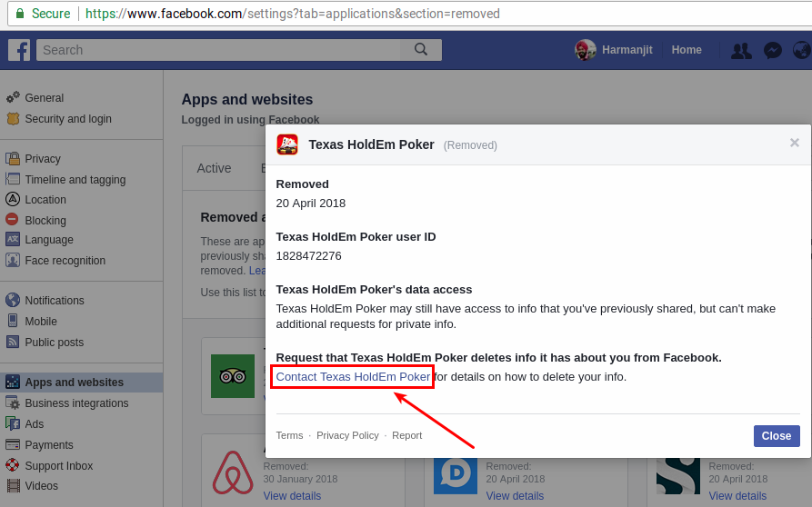Click into the Facebook Search field
The image size is (812, 507).
pyautogui.click(x=218, y=50)
